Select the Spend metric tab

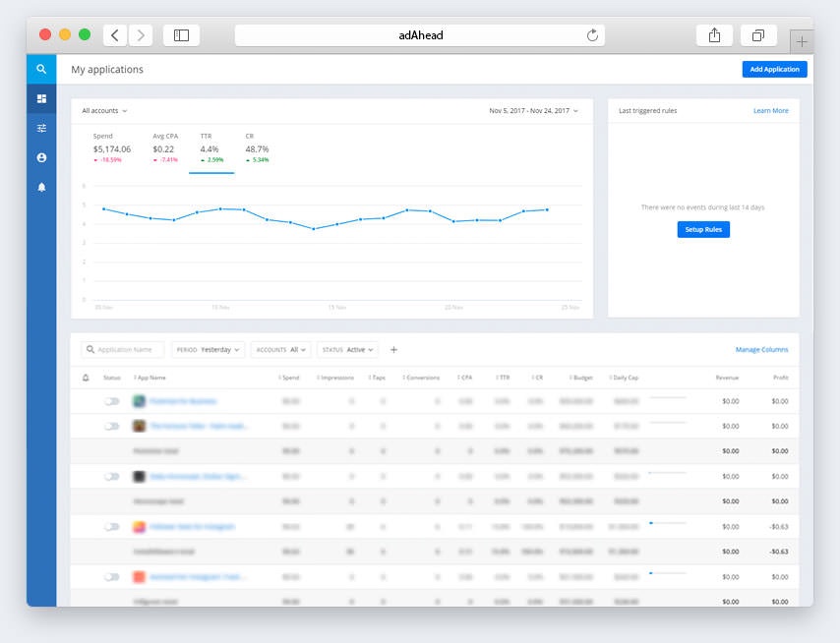[x=111, y=148]
